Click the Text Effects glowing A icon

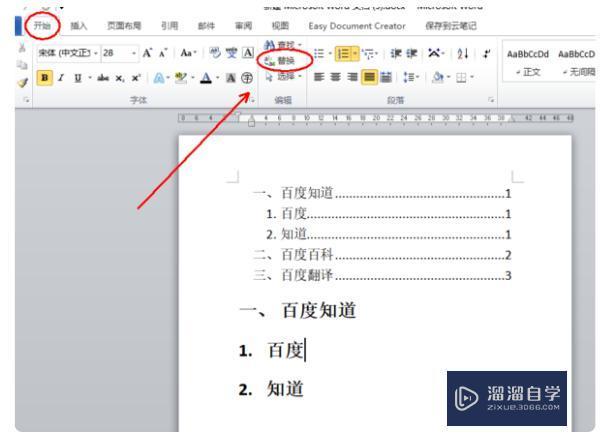click(x=159, y=78)
